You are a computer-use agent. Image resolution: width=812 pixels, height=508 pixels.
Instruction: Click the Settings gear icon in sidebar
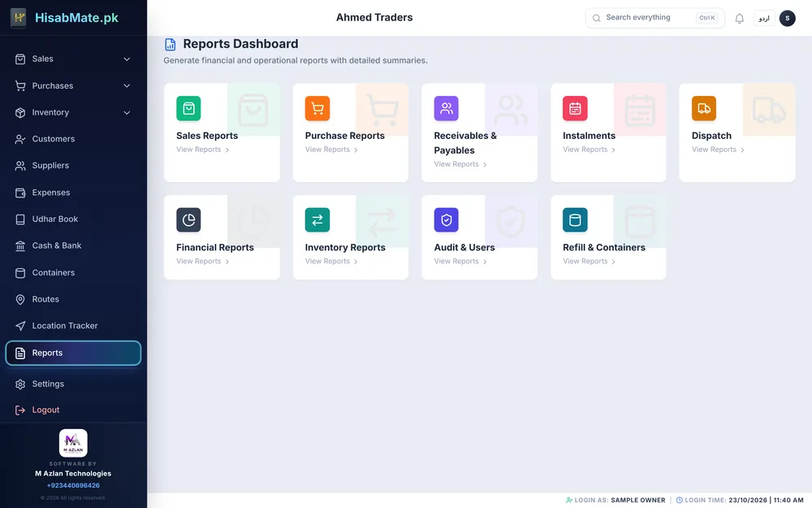tap(20, 384)
